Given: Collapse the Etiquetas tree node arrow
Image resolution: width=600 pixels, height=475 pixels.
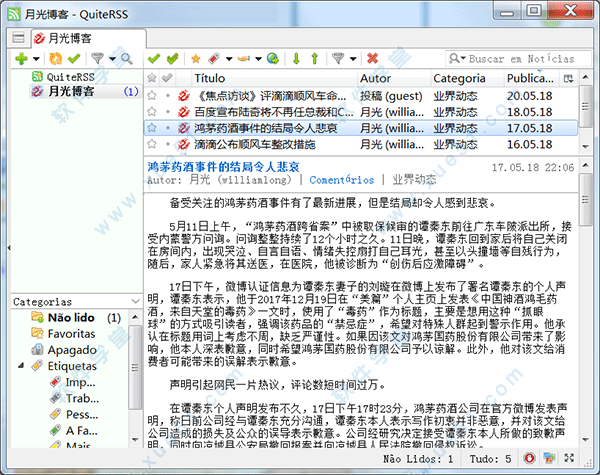Looking at the screenshot, I should pos(21,366).
